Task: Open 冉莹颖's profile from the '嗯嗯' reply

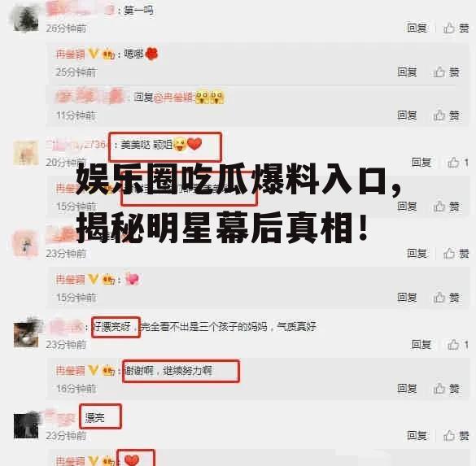Action: [70, 54]
